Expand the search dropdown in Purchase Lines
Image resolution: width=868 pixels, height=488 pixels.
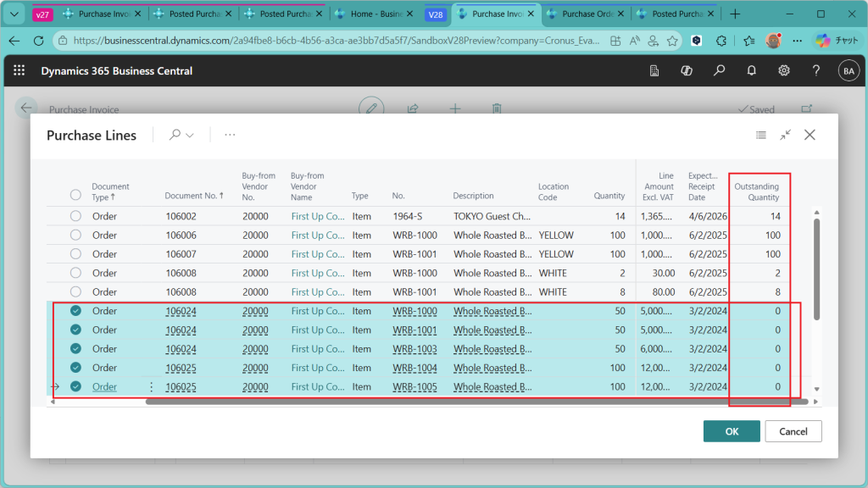[x=181, y=135]
